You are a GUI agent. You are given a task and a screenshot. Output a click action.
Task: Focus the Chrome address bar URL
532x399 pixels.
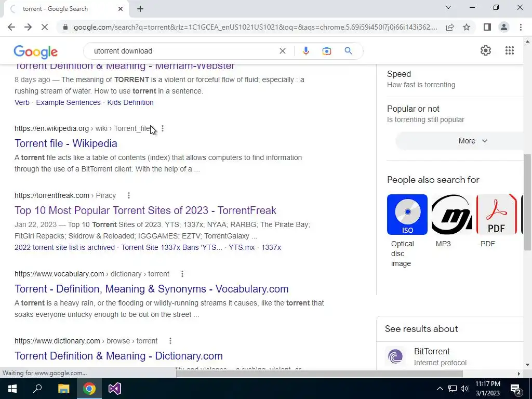point(255,27)
